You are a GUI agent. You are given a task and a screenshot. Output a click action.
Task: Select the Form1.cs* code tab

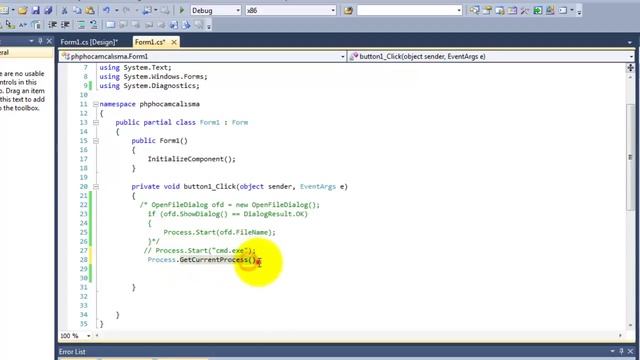(x=150, y=42)
